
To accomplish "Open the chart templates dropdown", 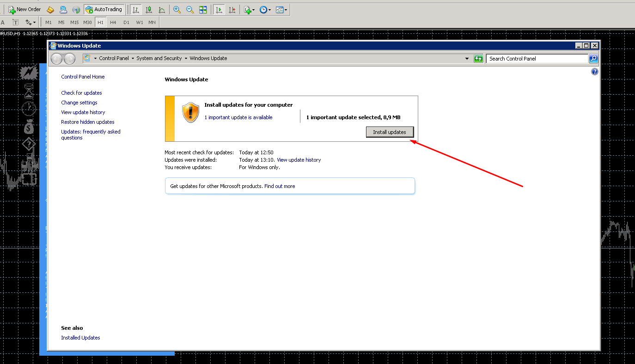I will 281,9.
